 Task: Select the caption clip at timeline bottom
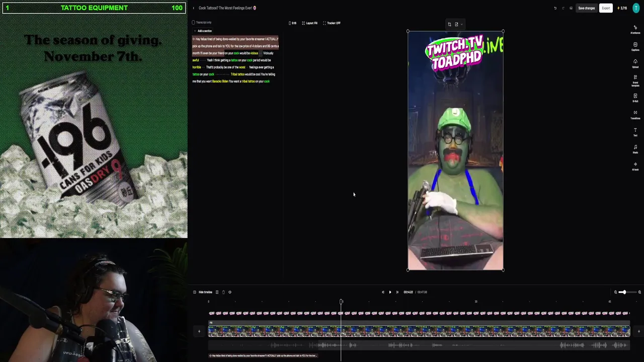click(x=263, y=355)
